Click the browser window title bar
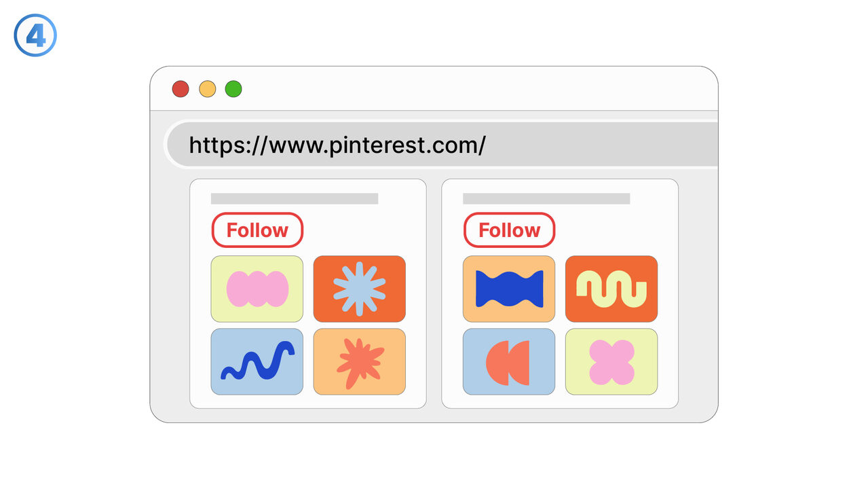Image resolution: width=868 pixels, height=489 pixels. pos(475,89)
